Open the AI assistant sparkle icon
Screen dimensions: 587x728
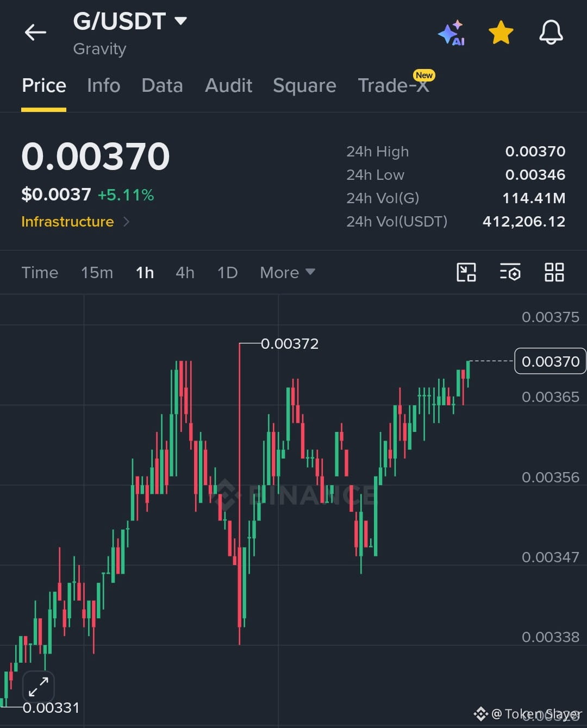tap(451, 33)
